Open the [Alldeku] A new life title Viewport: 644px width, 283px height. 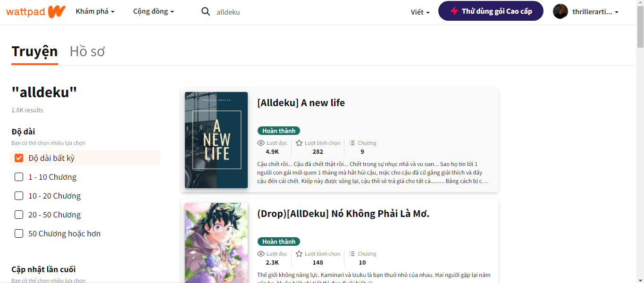pyautogui.click(x=301, y=103)
